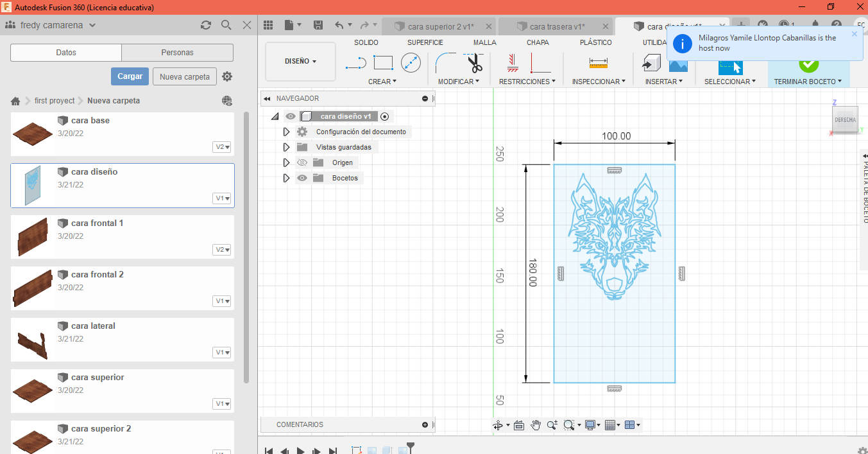Select the Circle sketch tool
The height and width of the screenshot is (454, 868).
411,63
